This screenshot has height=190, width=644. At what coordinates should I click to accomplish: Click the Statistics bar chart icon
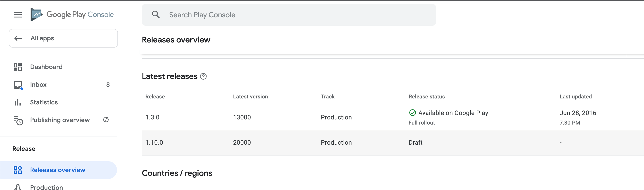[18, 102]
